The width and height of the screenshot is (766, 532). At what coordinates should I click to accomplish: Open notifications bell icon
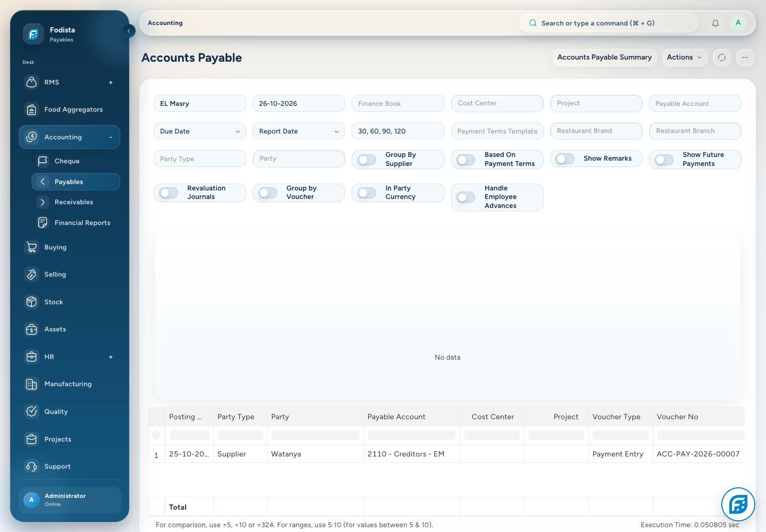tap(715, 23)
